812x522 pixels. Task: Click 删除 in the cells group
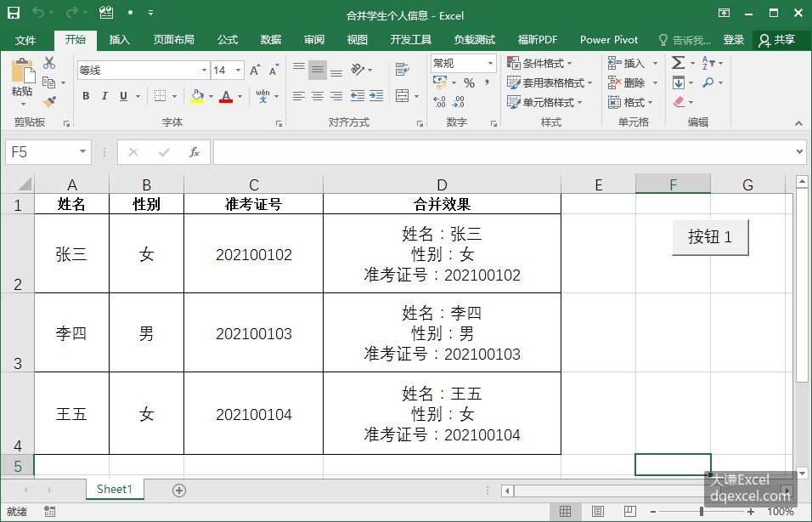627,83
